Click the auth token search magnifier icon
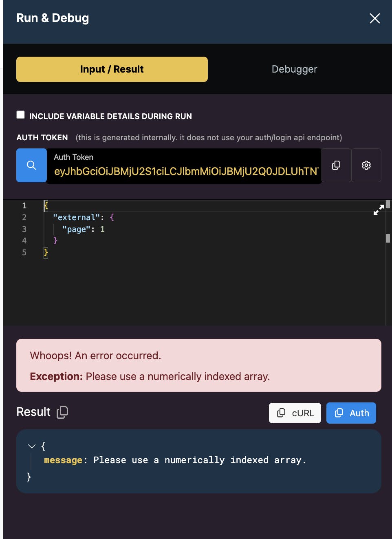The height and width of the screenshot is (539, 392). coord(31,165)
